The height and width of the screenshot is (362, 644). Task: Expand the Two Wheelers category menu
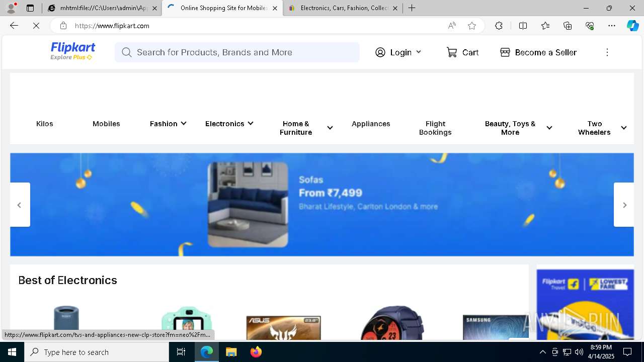click(x=601, y=128)
